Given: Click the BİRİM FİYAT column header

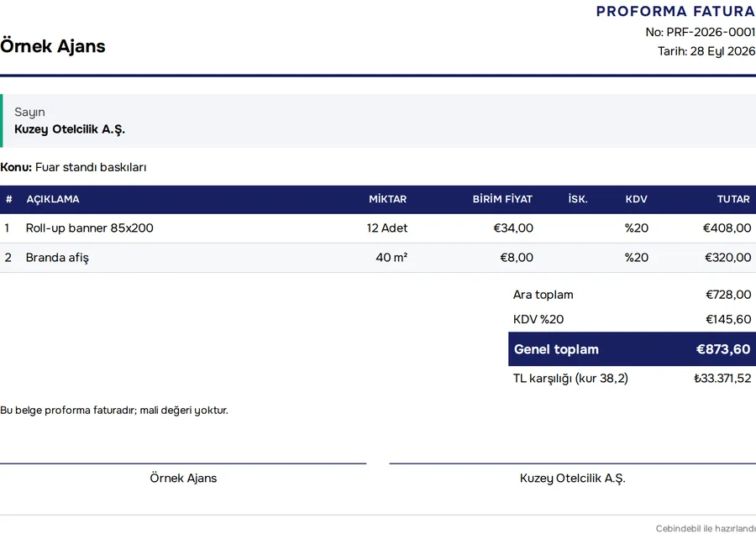Looking at the screenshot, I should [502, 199].
